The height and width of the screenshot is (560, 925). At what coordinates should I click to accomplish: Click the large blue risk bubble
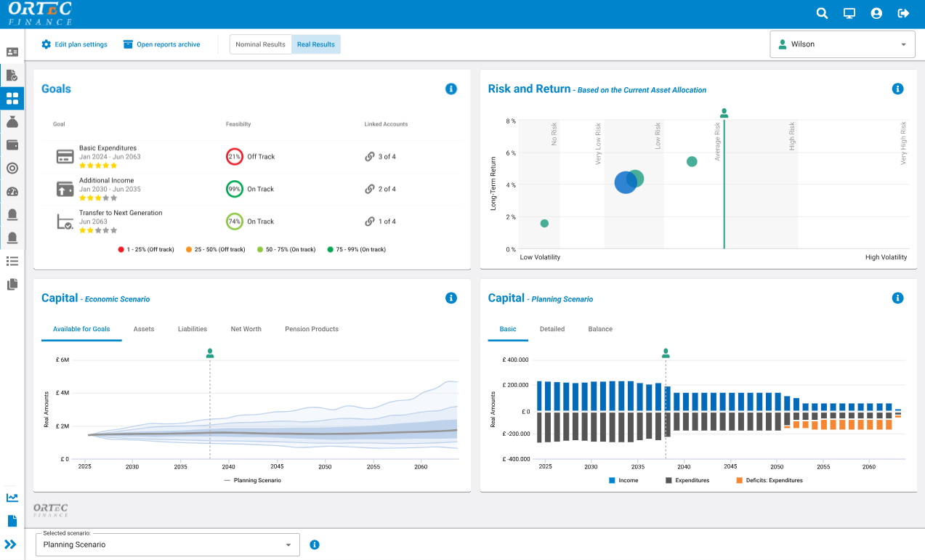click(625, 182)
